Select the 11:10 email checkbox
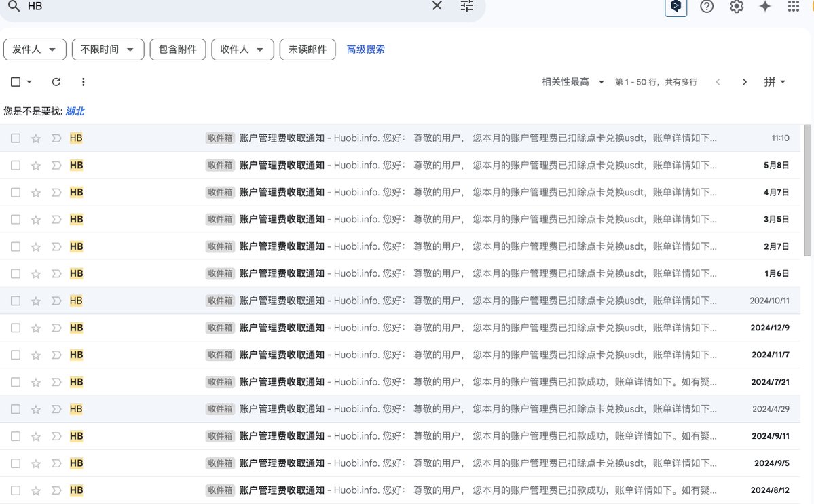 pos(16,138)
